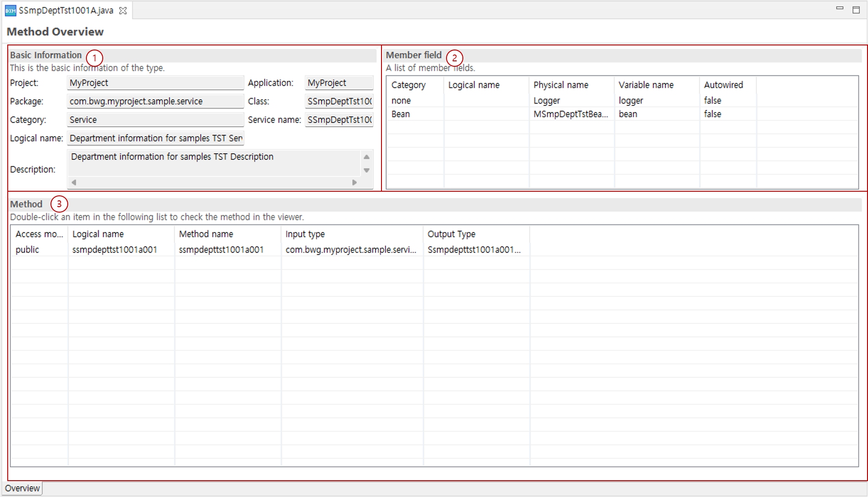Focus the Package input field
This screenshot has height=497, width=868.
coord(155,101)
